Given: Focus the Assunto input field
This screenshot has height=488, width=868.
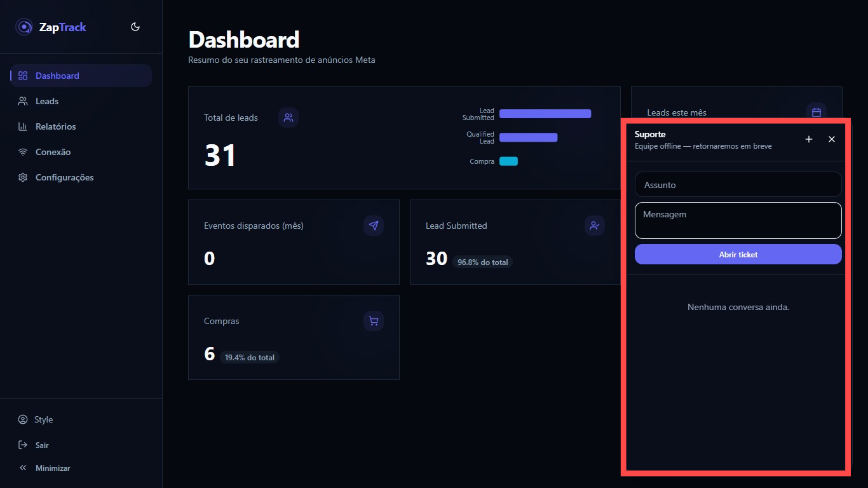Looking at the screenshot, I should (x=738, y=184).
